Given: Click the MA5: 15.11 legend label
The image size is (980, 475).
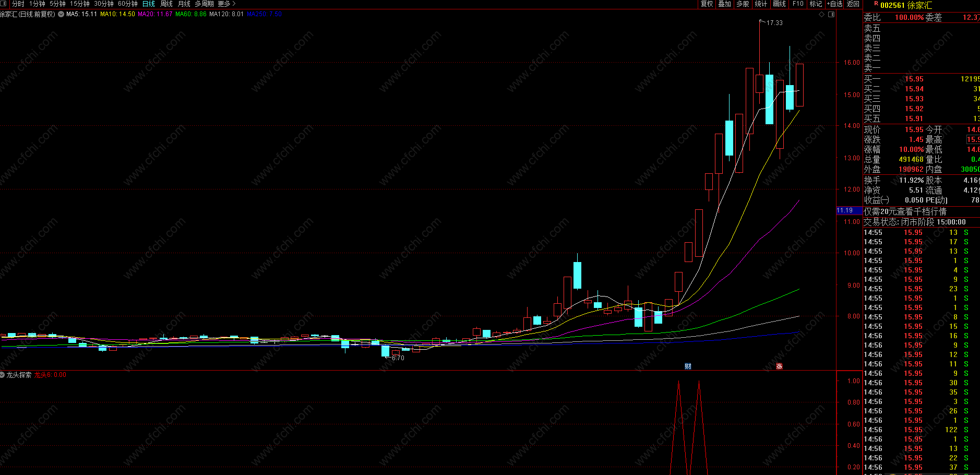Looking at the screenshot, I should pyautogui.click(x=82, y=14).
